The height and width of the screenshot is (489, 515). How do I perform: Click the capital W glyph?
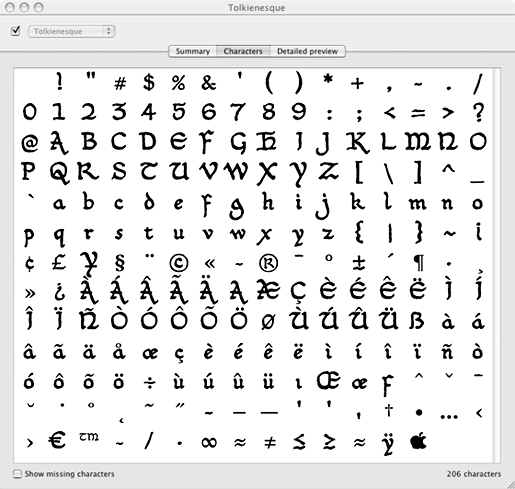point(236,170)
